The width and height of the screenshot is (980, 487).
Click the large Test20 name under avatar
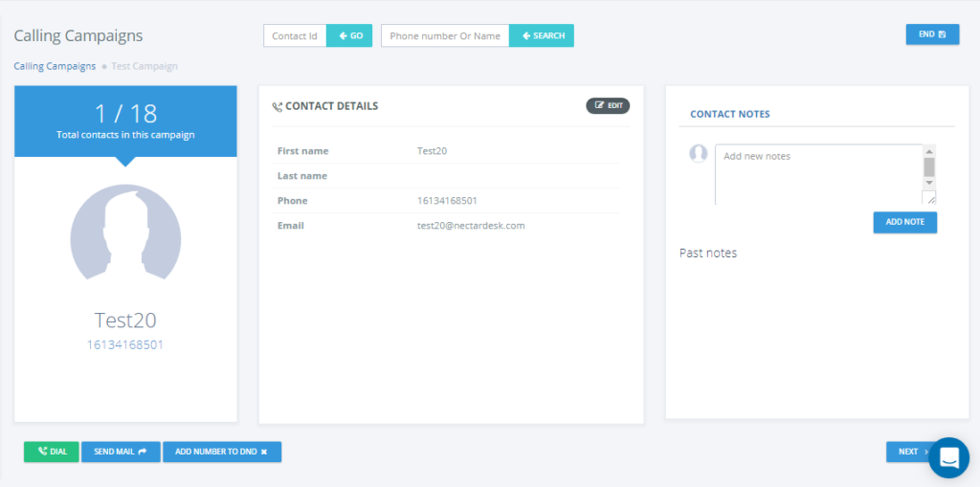[x=125, y=321]
